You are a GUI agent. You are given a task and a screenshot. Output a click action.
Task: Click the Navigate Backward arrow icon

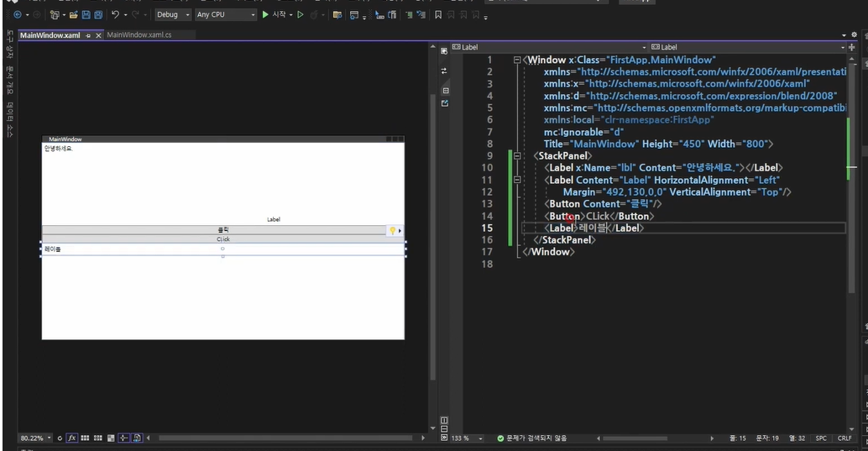tap(17, 15)
